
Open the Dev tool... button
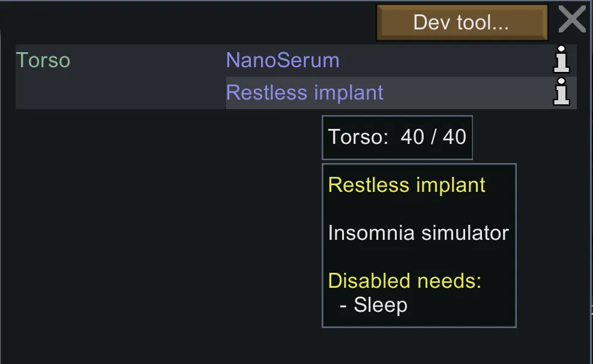[462, 23]
